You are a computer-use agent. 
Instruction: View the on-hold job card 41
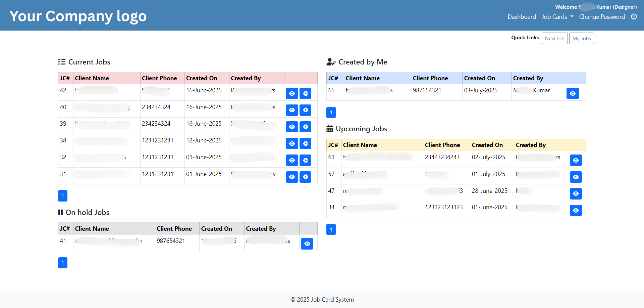click(x=307, y=244)
